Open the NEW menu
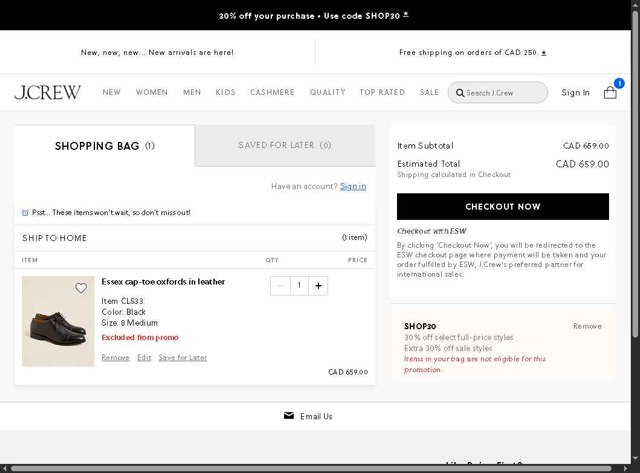This screenshot has width=640, height=473. coord(111,92)
